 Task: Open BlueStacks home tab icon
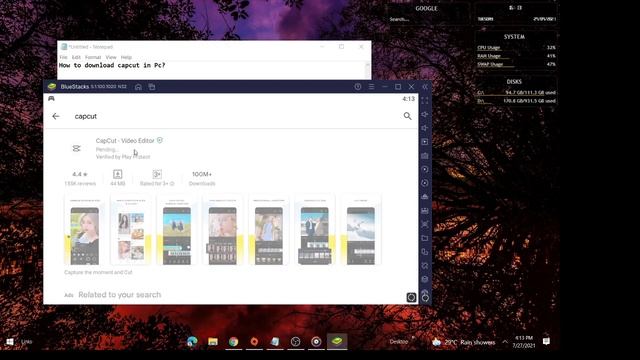pos(138,87)
